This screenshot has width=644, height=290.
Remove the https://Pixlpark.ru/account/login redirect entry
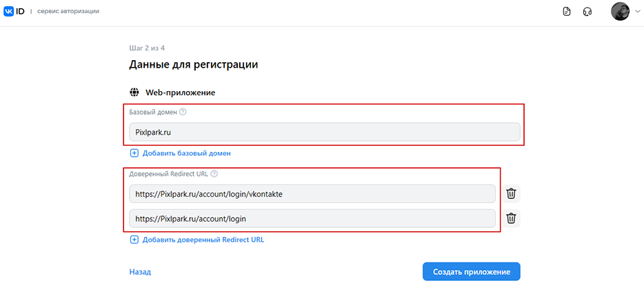(x=511, y=219)
